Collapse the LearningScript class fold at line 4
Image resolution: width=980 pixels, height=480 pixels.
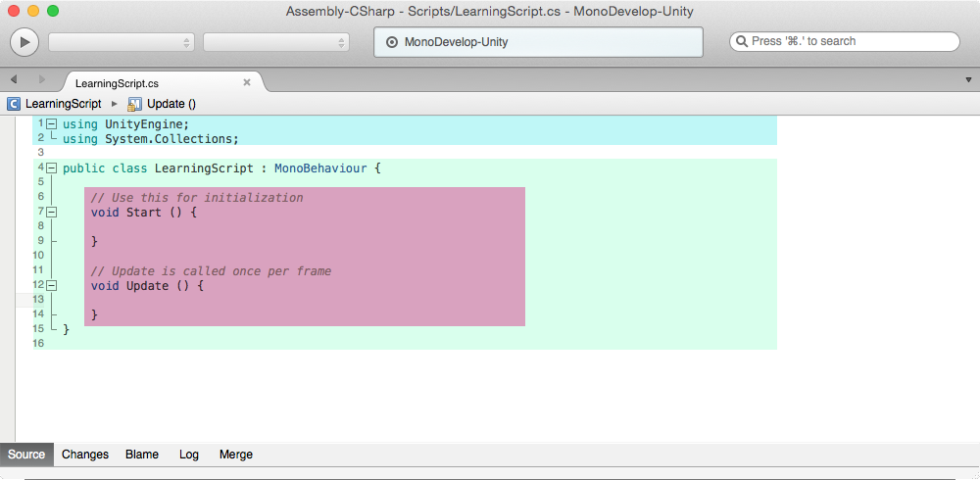[x=52, y=168]
